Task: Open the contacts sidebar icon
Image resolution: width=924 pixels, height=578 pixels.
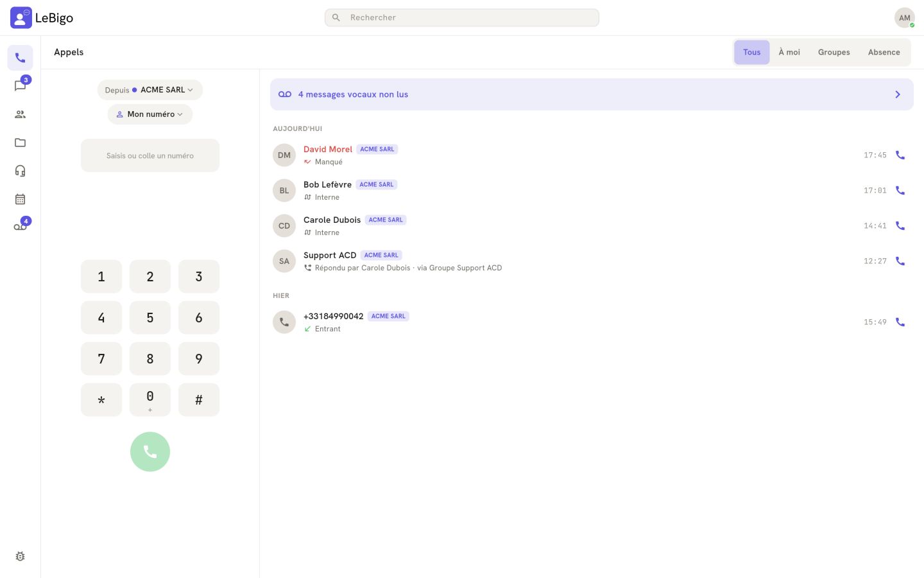Action: point(20,114)
